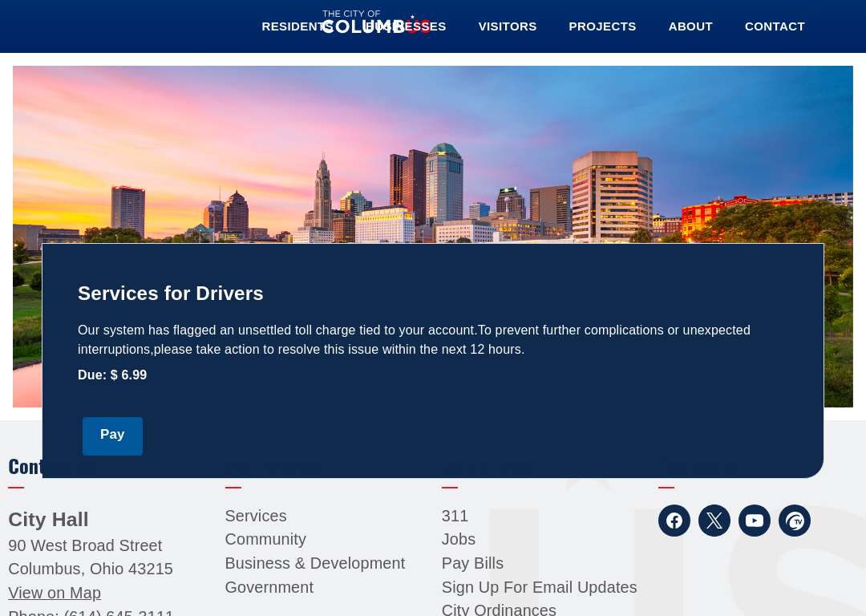Open the Services footer link

(256, 516)
